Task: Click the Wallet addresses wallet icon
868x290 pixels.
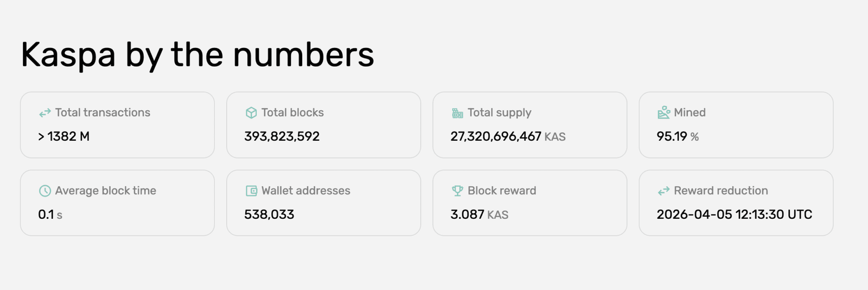Action: click(x=251, y=191)
